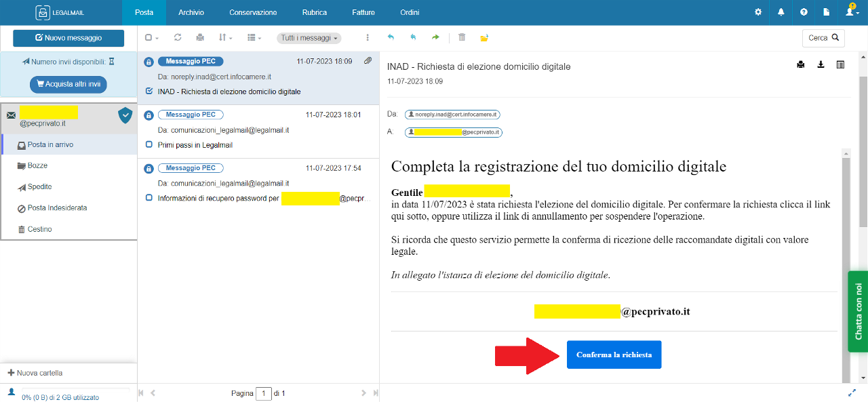Click the refresh messages icon
Image resolution: width=868 pixels, height=402 pixels.
pyautogui.click(x=178, y=38)
